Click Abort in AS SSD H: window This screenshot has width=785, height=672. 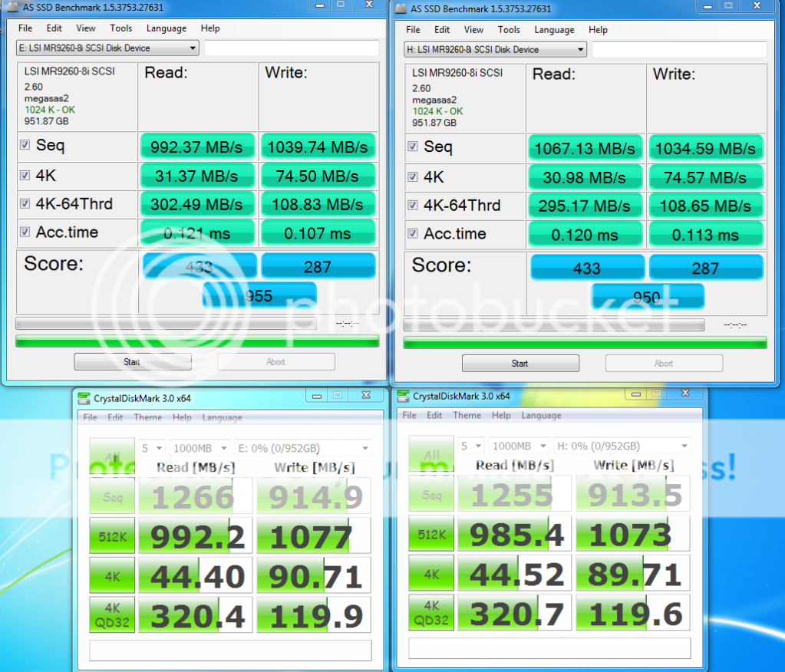pyautogui.click(x=664, y=364)
